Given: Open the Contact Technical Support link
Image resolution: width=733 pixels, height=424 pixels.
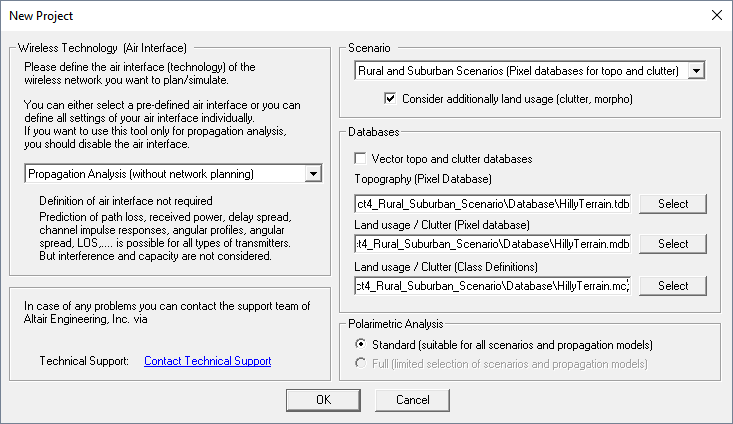Looking at the screenshot, I should [207, 361].
